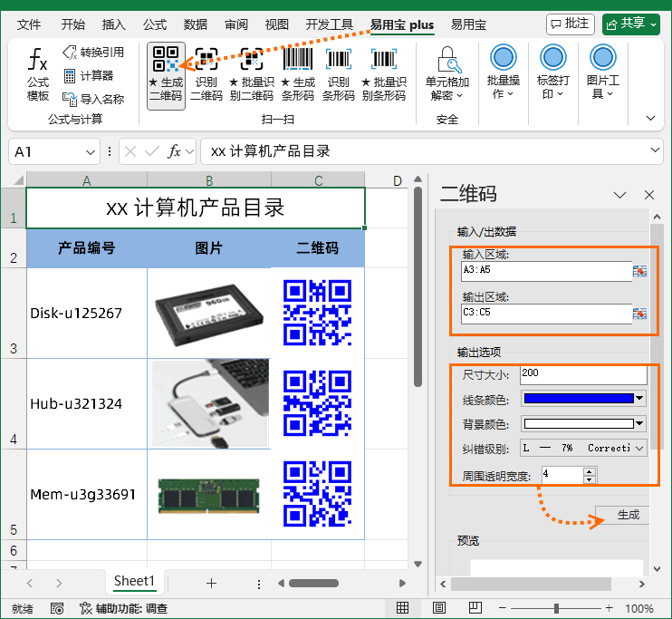Switch to Normal view in status bar

click(x=403, y=608)
